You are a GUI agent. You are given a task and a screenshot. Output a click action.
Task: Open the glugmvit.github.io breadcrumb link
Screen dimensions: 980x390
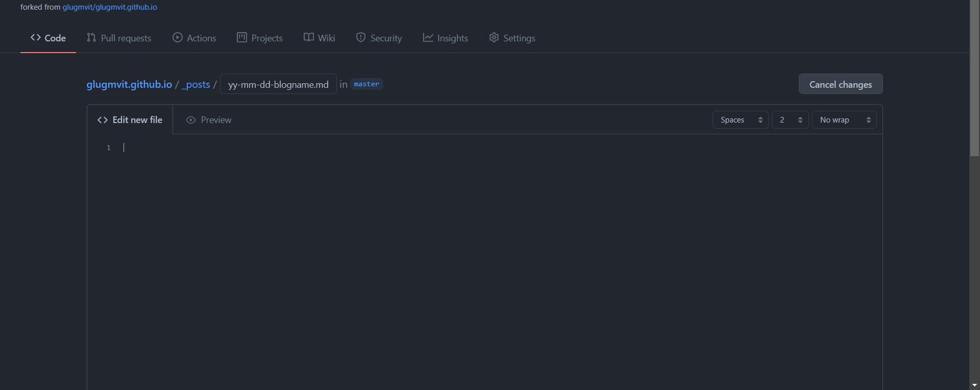point(129,84)
